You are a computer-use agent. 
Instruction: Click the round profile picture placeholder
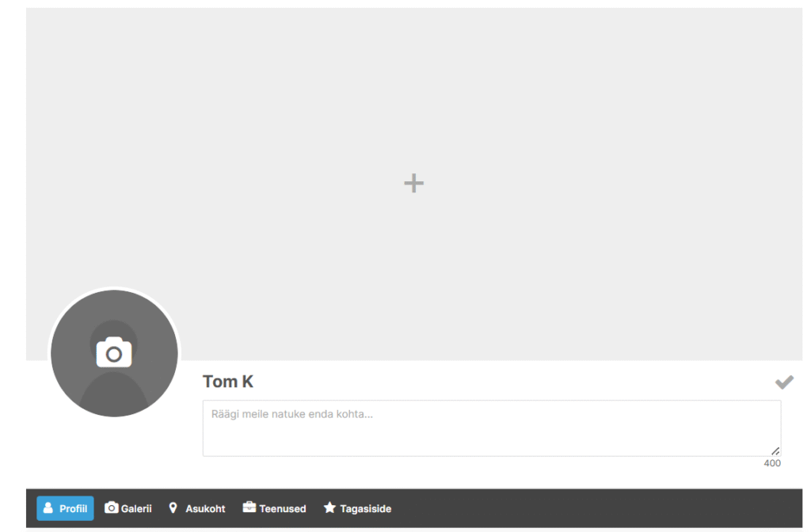114,353
